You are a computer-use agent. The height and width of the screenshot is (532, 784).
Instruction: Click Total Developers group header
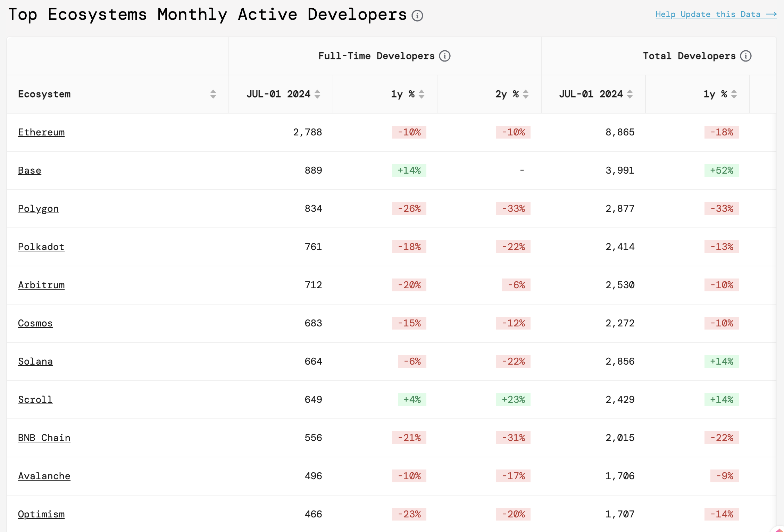689,56
